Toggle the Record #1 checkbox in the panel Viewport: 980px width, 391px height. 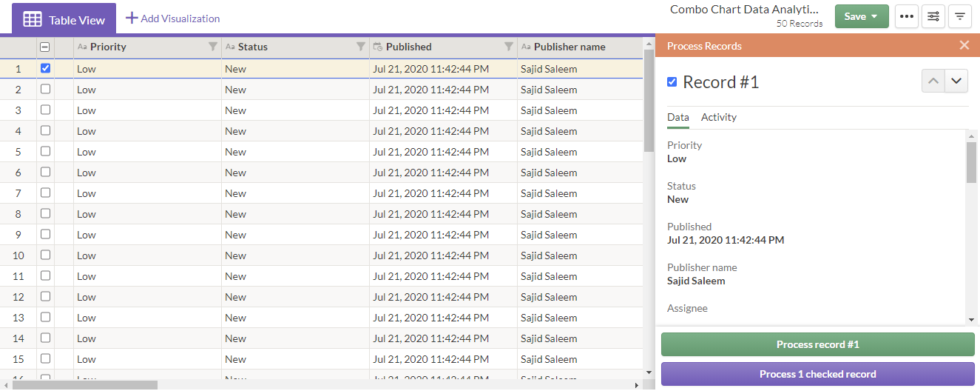tap(672, 81)
